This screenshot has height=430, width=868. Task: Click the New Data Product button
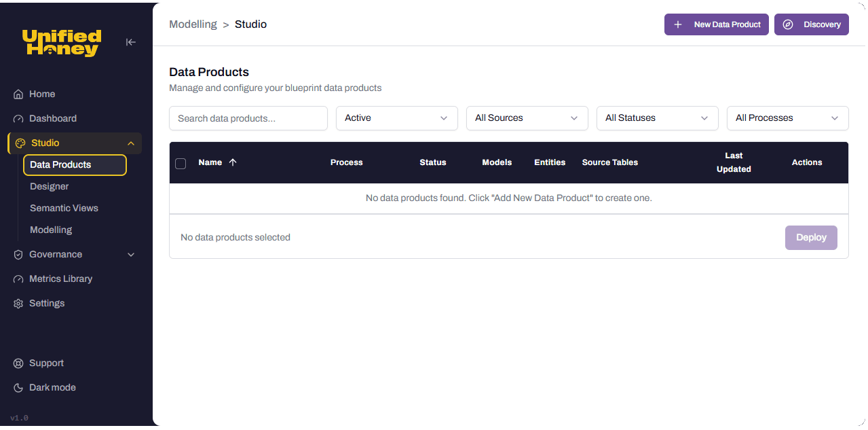click(717, 24)
